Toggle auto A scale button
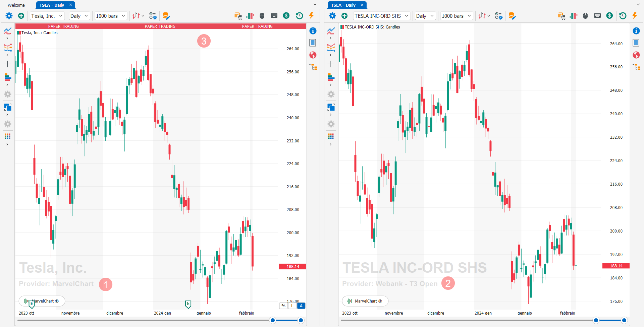Viewport: 644px width, 327px height. [x=301, y=306]
